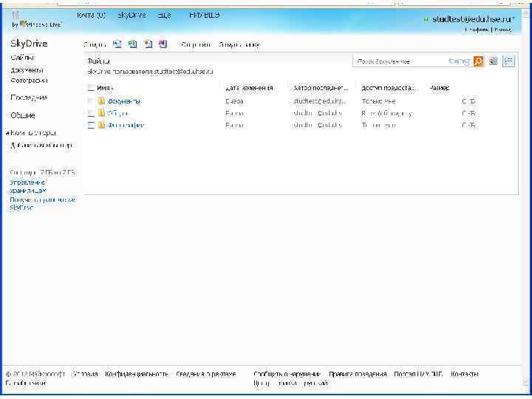The width and height of the screenshot is (532, 399).
Task: Check the box for the Фотографии folder row
Action: (91, 126)
